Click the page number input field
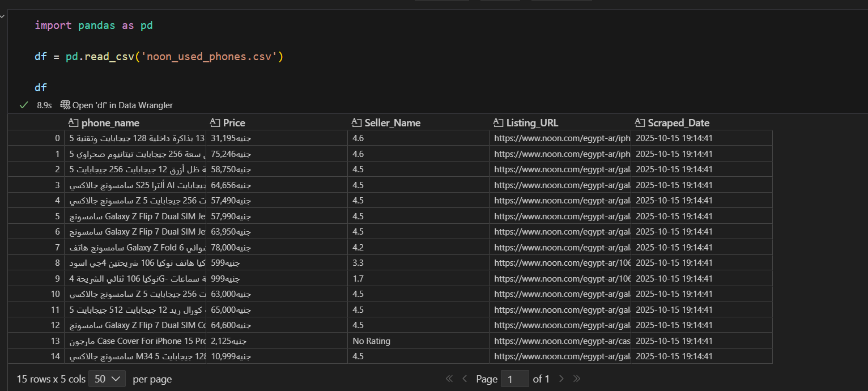The width and height of the screenshot is (868, 391). click(x=514, y=379)
